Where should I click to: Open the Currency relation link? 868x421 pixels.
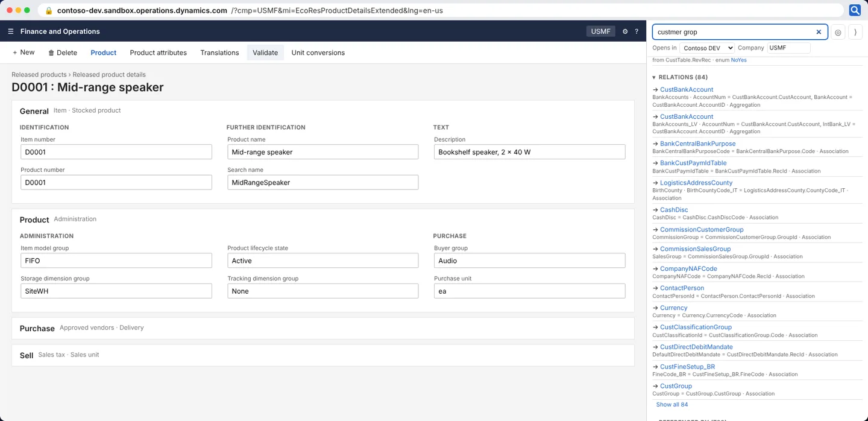674,308
